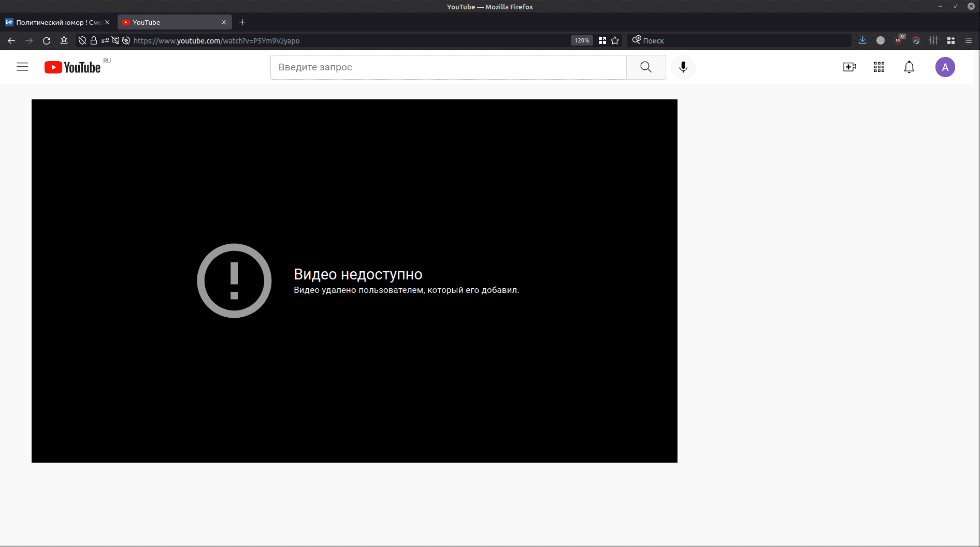Bookmark this page with the star icon

[615, 40]
